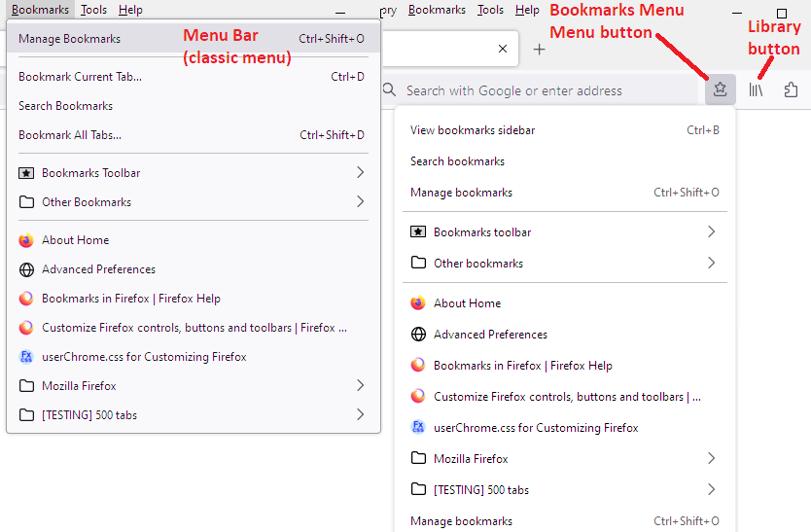Choose Bookmark Current Tab menu entry

coord(80,77)
